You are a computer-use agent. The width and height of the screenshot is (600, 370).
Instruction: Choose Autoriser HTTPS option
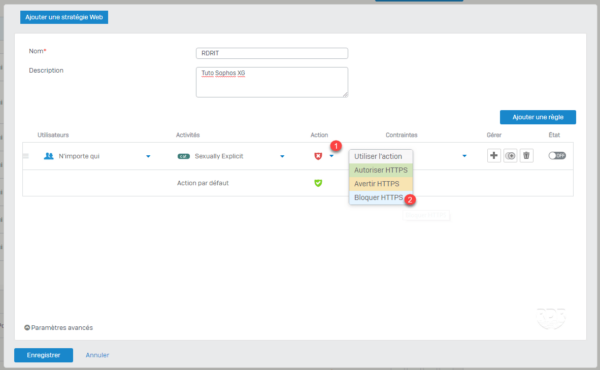381,170
